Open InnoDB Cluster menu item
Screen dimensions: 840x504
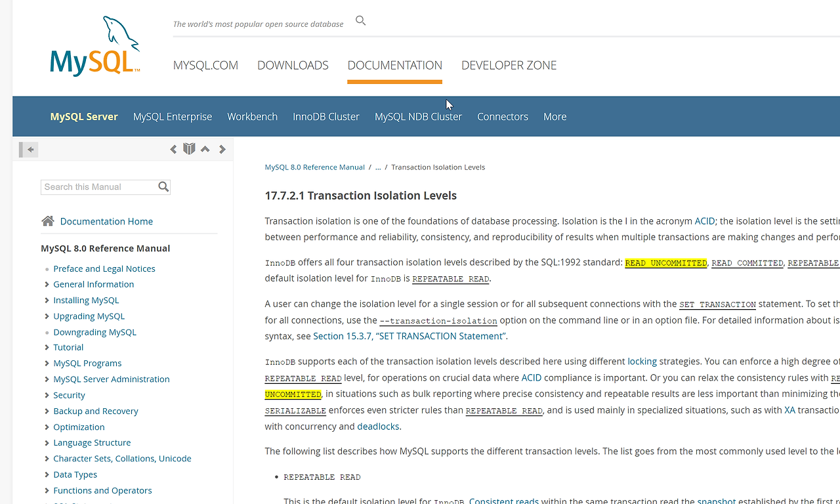pos(326,116)
